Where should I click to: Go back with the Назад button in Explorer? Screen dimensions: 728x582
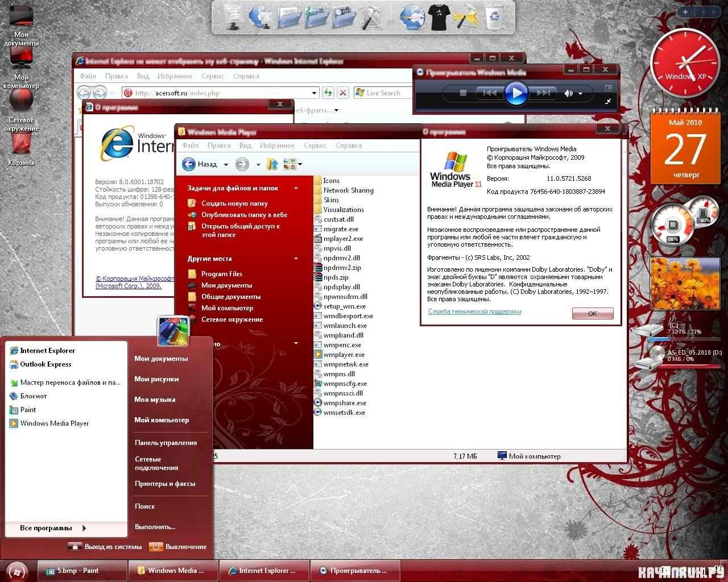pyautogui.click(x=200, y=164)
